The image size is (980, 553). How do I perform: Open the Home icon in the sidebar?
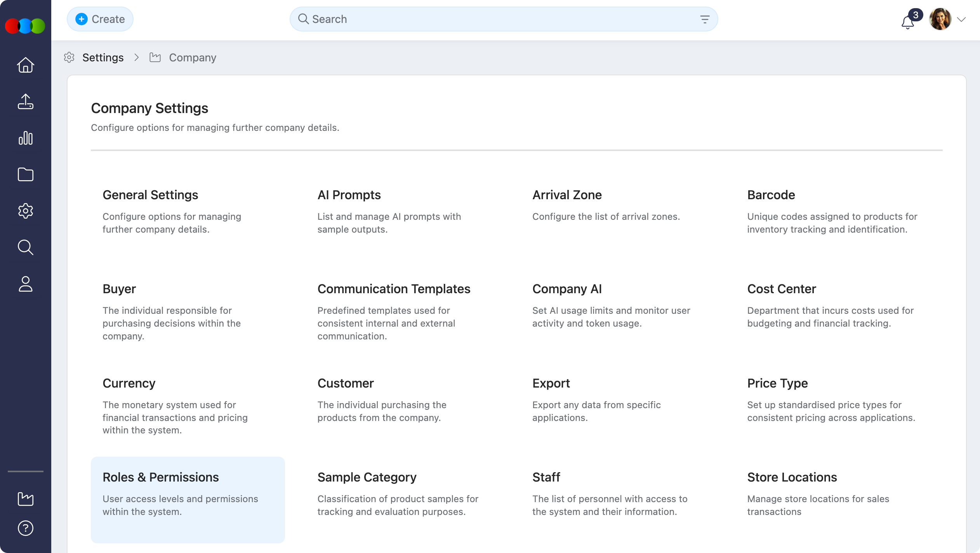click(25, 65)
